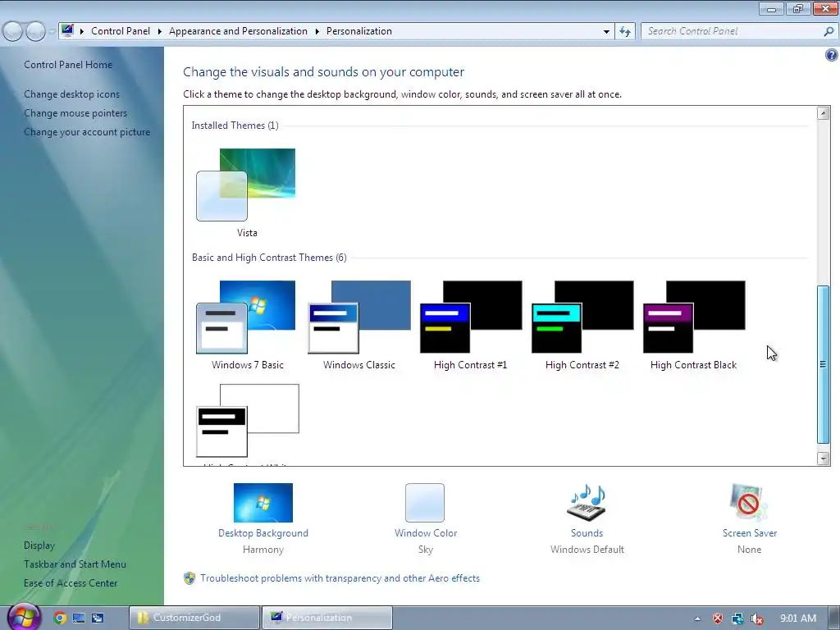Click the shield icon beside Troubleshoot link

189,578
